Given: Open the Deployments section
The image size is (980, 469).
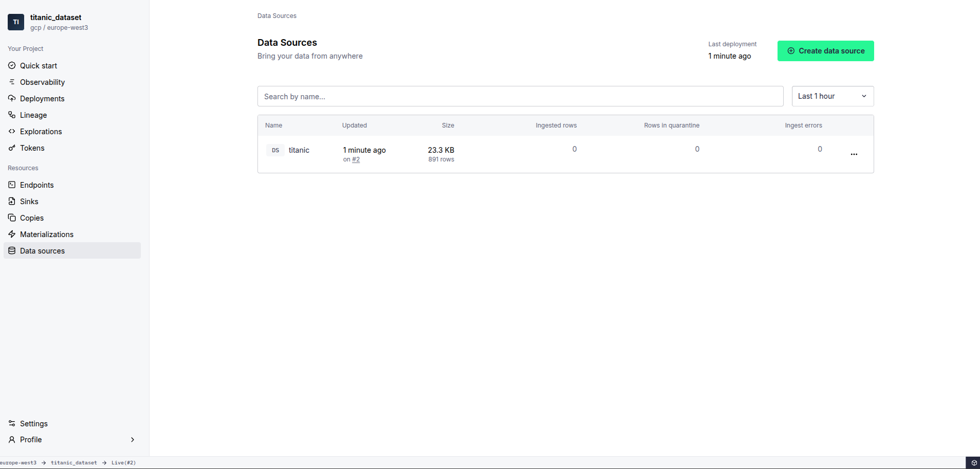Looking at the screenshot, I should click(x=42, y=98).
